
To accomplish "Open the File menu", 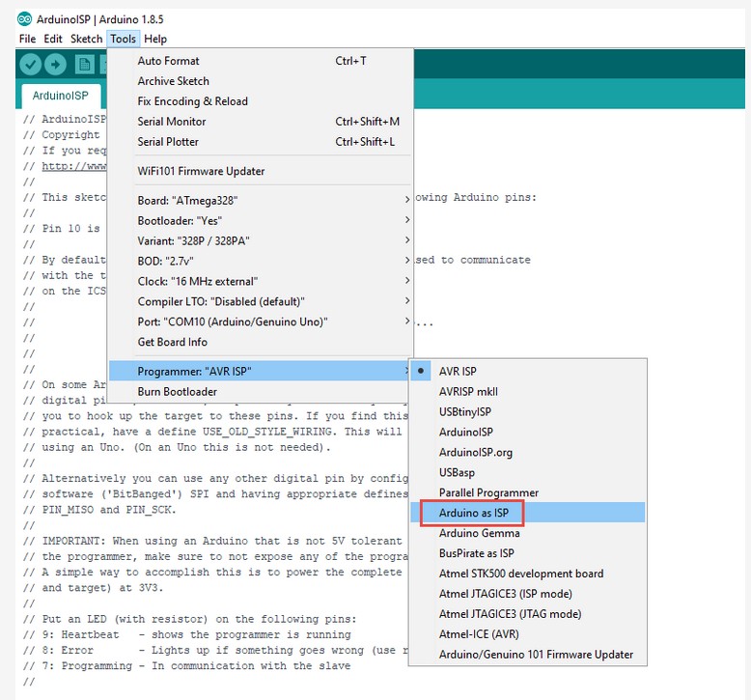I will point(27,39).
